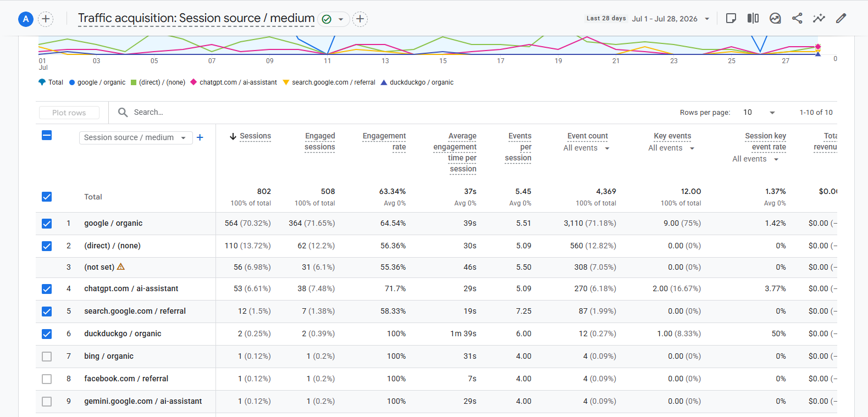The height and width of the screenshot is (417, 868).
Task: Check the facebook.com / referral row checkbox
Action: (x=47, y=379)
